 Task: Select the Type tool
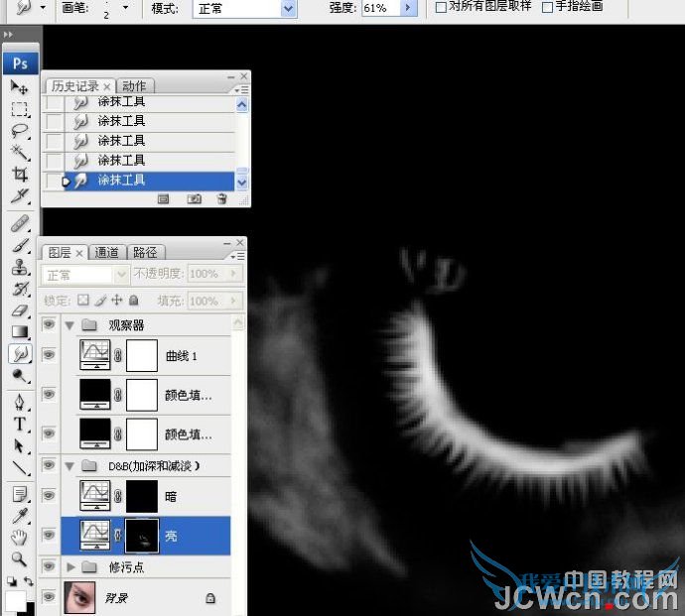point(19,425)
